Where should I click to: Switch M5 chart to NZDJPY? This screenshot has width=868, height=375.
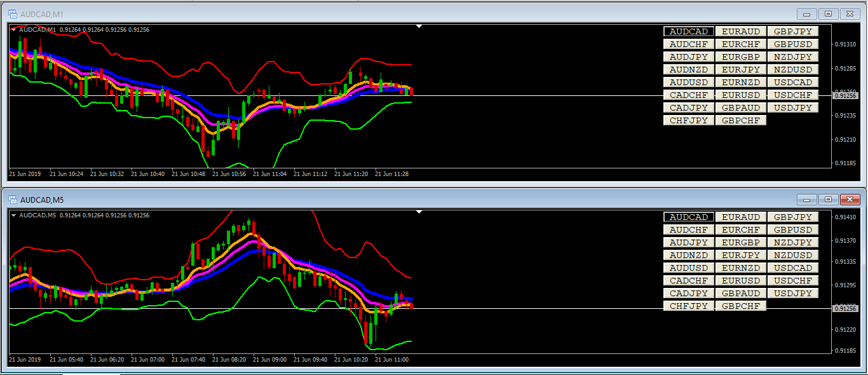point(793,242)
